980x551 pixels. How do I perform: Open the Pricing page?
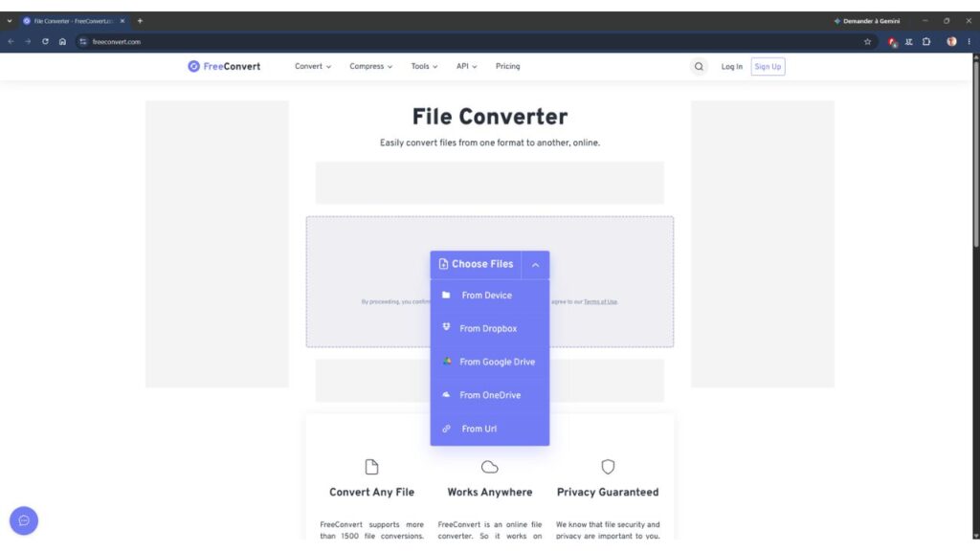pos(507,66)
